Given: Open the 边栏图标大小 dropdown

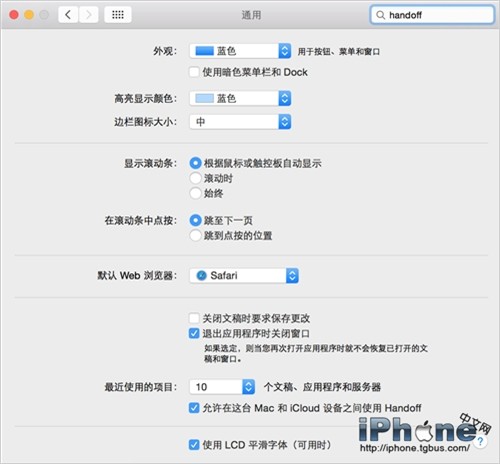Looking at the screenshot, I should 240,122.
